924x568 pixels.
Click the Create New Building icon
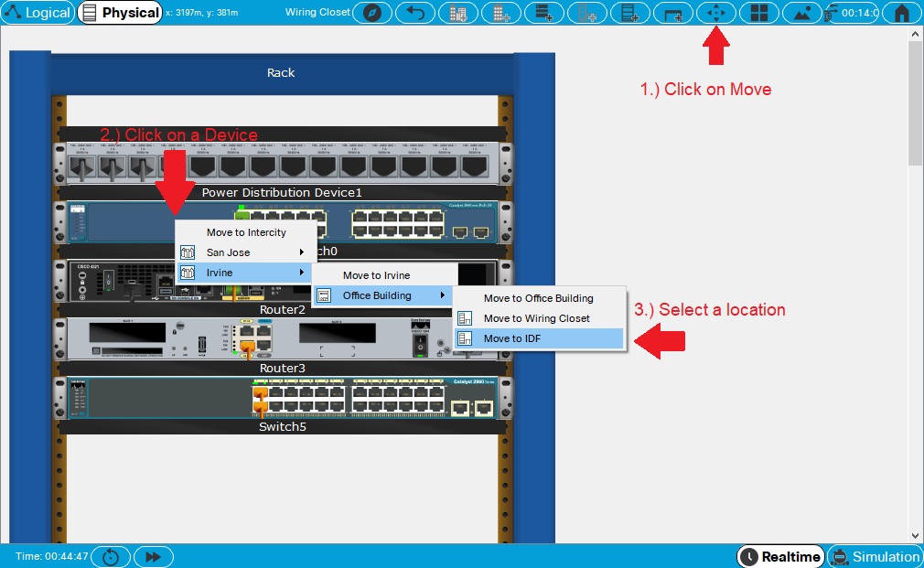[x=500, y=13]
